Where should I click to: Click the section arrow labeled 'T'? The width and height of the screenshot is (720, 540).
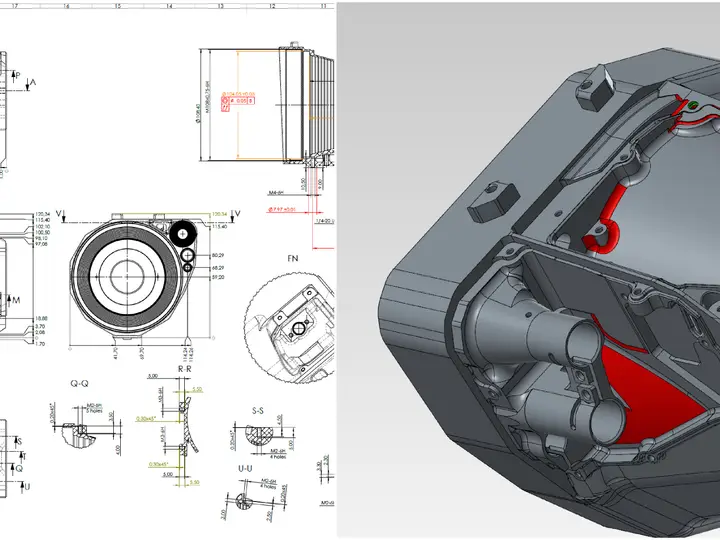pos(22,456)
